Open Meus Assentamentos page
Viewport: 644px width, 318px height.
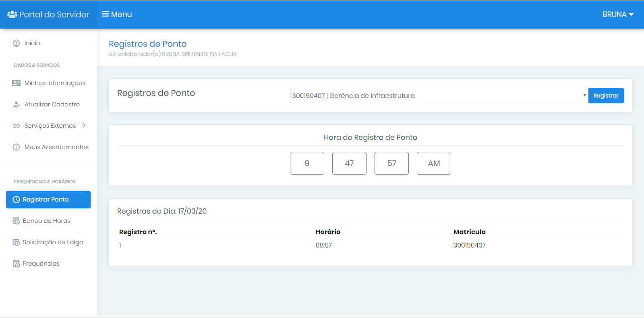click(x=48, y=147)
